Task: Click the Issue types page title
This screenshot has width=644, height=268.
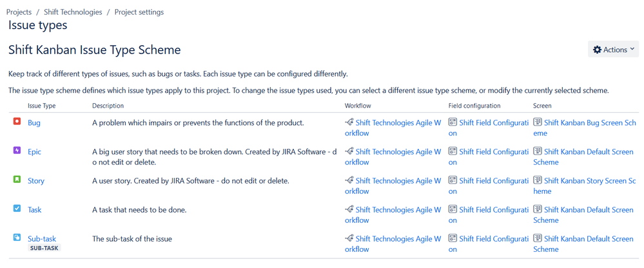Action: (38, 25)
